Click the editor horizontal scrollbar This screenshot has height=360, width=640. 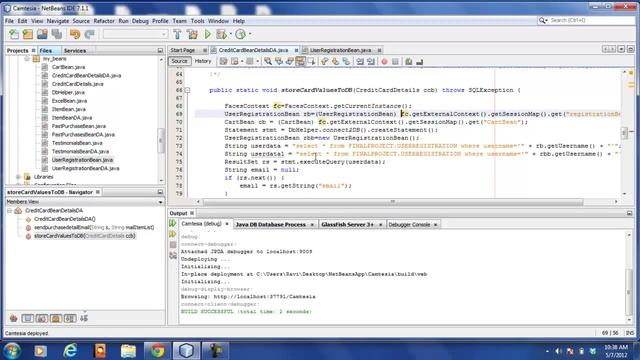(x=393, y=202)
